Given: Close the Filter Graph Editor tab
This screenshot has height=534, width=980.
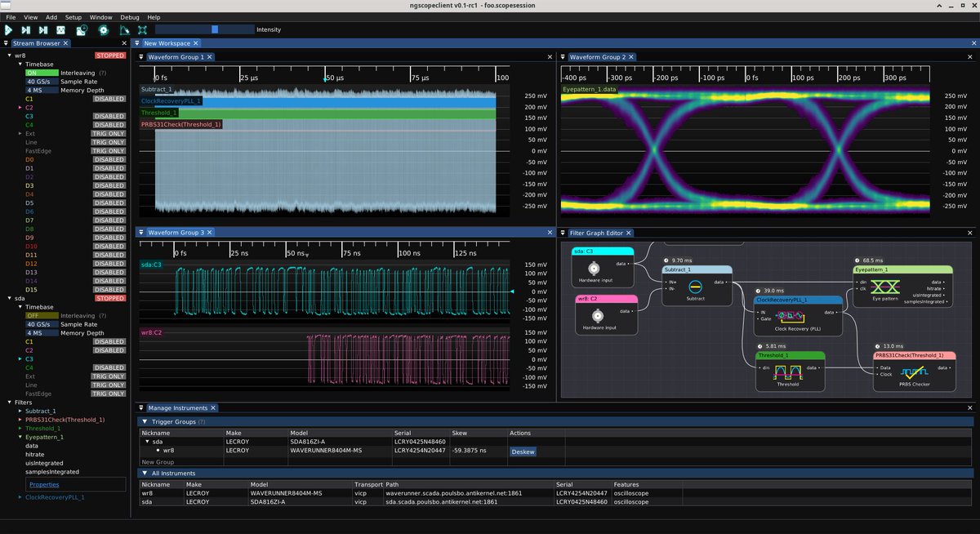Looking at the screenshot, I should click(628, 233).
